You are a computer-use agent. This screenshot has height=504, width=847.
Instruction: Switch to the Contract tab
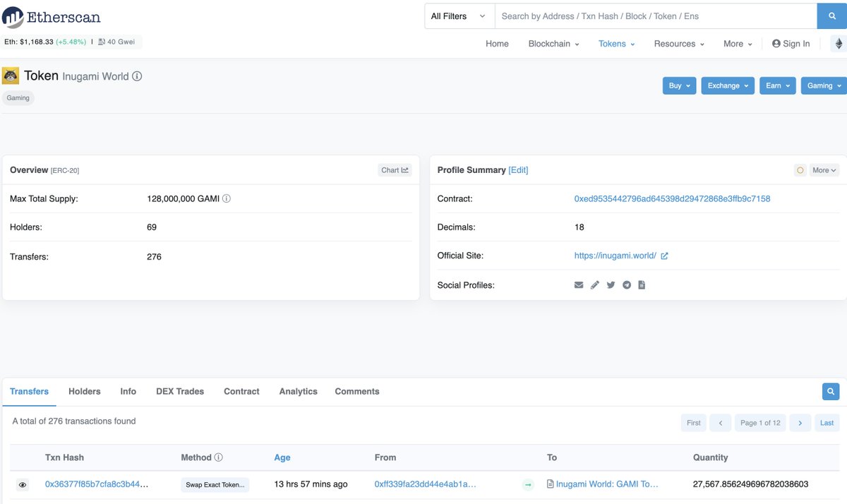point(241,391)
